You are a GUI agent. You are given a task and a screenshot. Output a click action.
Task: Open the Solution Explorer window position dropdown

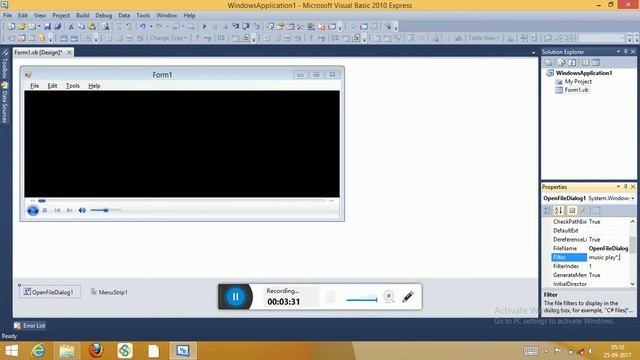[618, 51]
